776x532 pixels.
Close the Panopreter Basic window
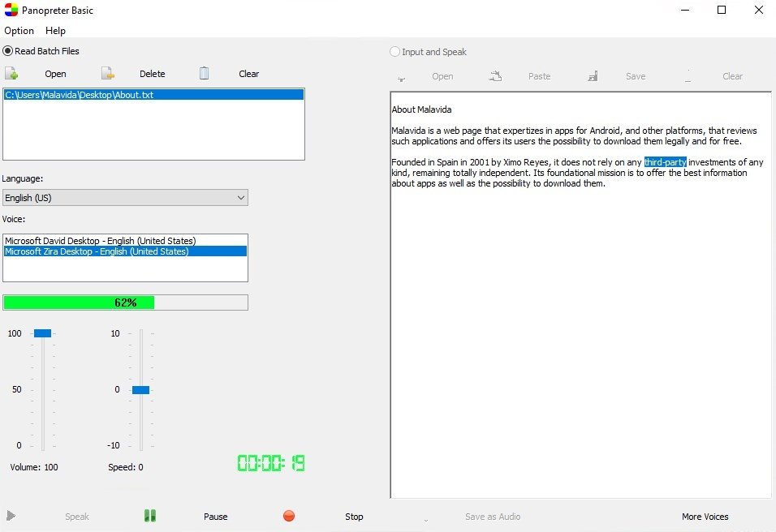(x=759, y=10)
